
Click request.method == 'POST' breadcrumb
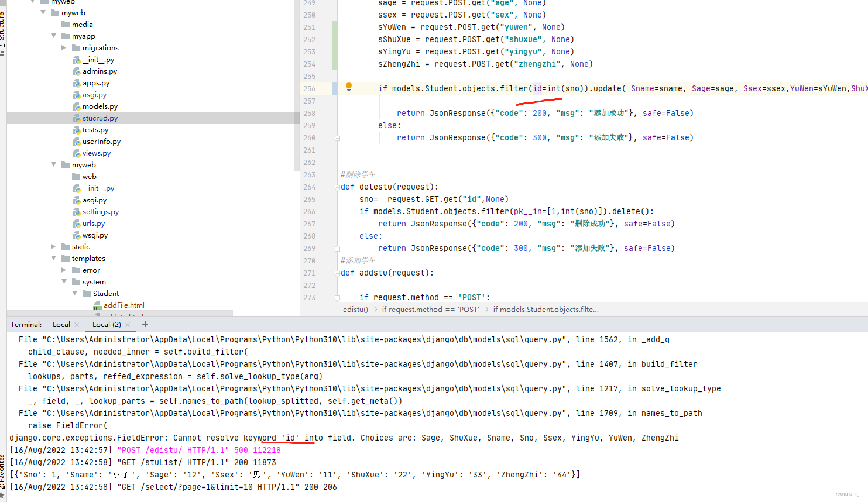coord(430,309)
